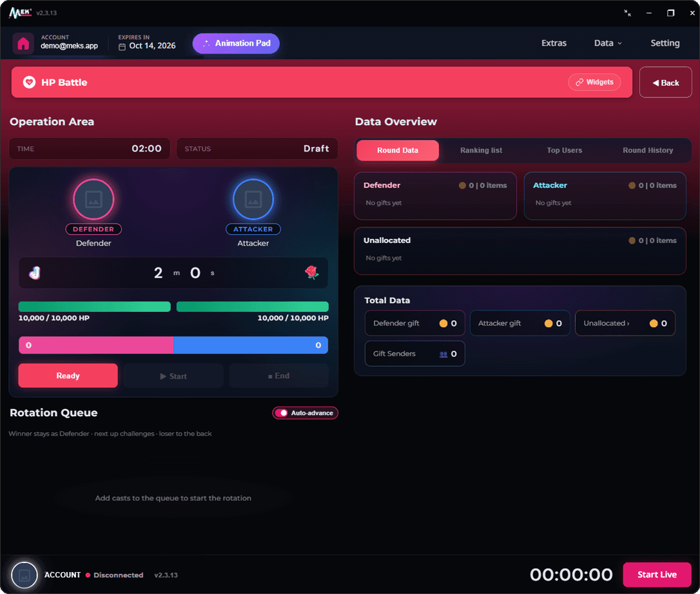The height and width of the screenshot is (594, 700).
Task: Click the Widgets link button
Action: (594, 82)
